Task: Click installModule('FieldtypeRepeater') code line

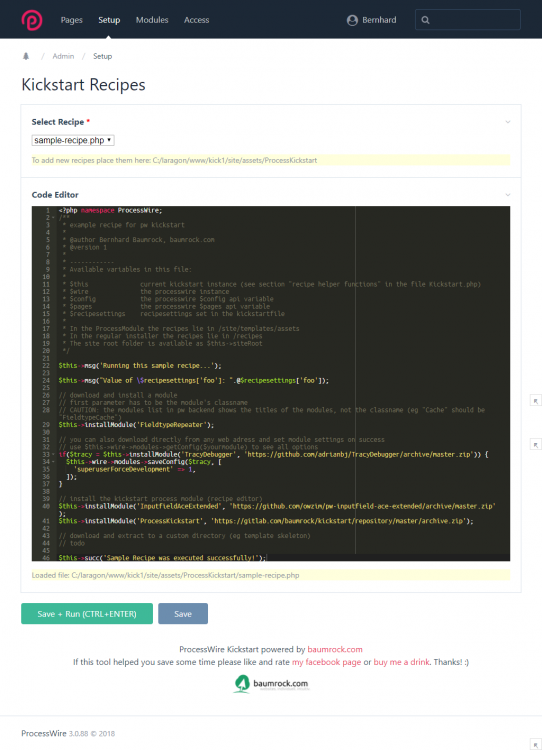Action: [136, 425]
